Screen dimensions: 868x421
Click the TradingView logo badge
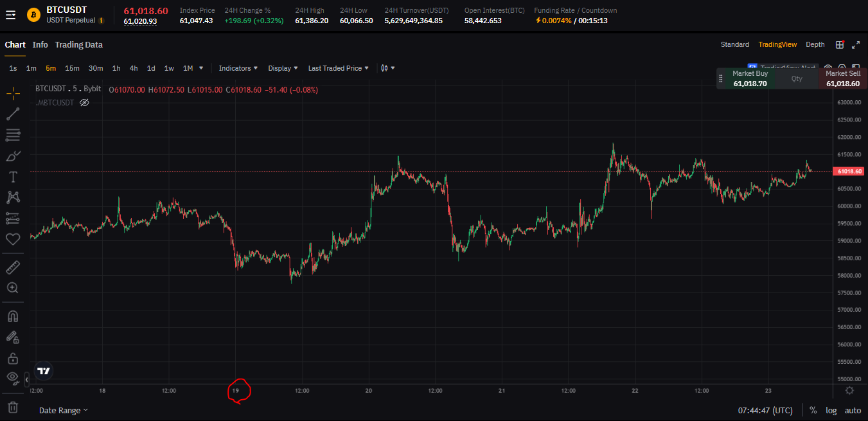tap(44, 371)
